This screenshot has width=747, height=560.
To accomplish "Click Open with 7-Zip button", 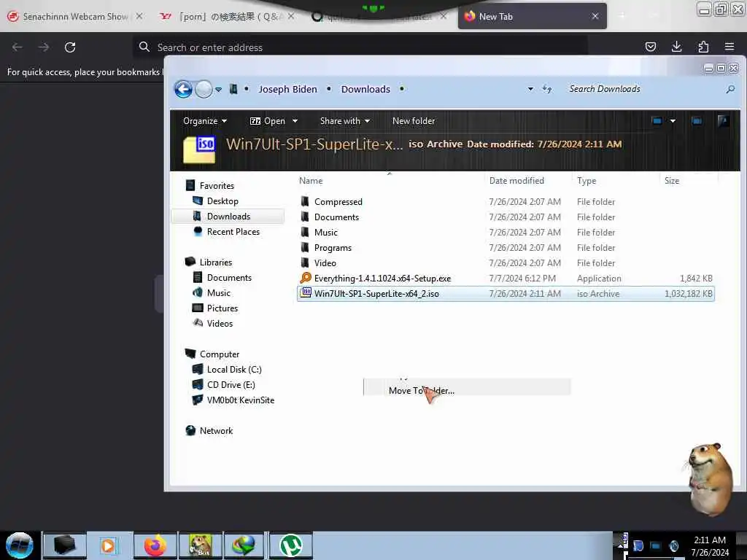I will (x=268, y=121).
